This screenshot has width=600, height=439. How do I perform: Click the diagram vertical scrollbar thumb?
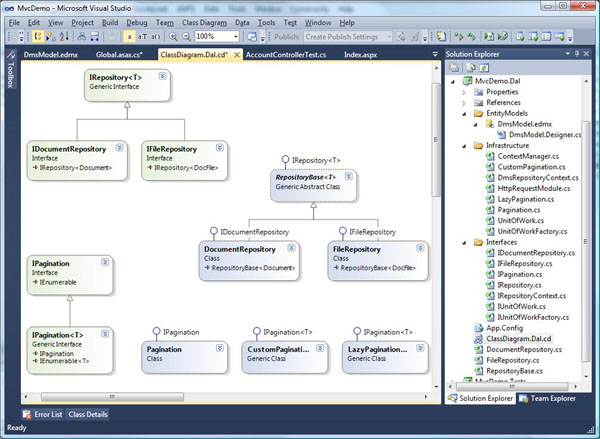coord(436,140)
